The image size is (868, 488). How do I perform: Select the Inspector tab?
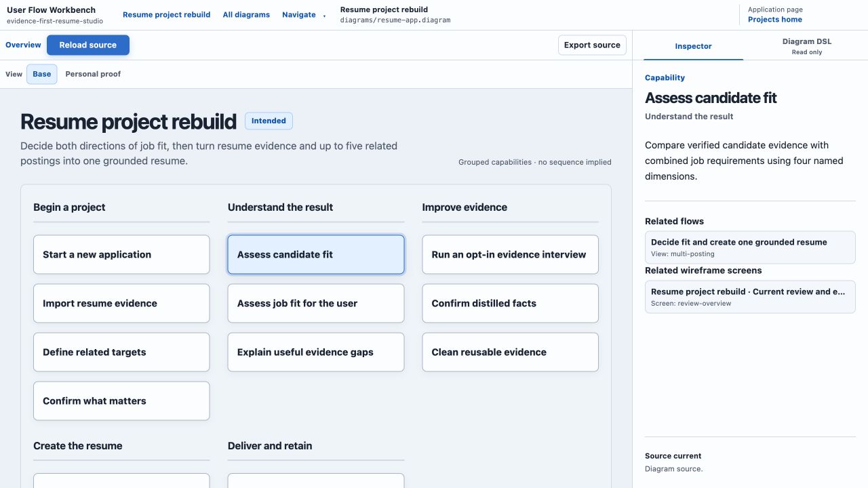[693, 46]
